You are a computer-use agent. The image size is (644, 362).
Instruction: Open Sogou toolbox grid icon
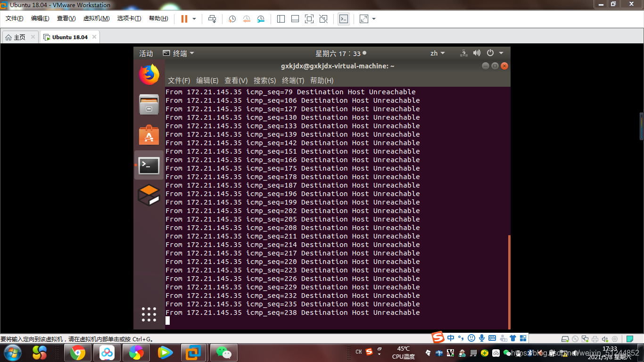[523, 338]
